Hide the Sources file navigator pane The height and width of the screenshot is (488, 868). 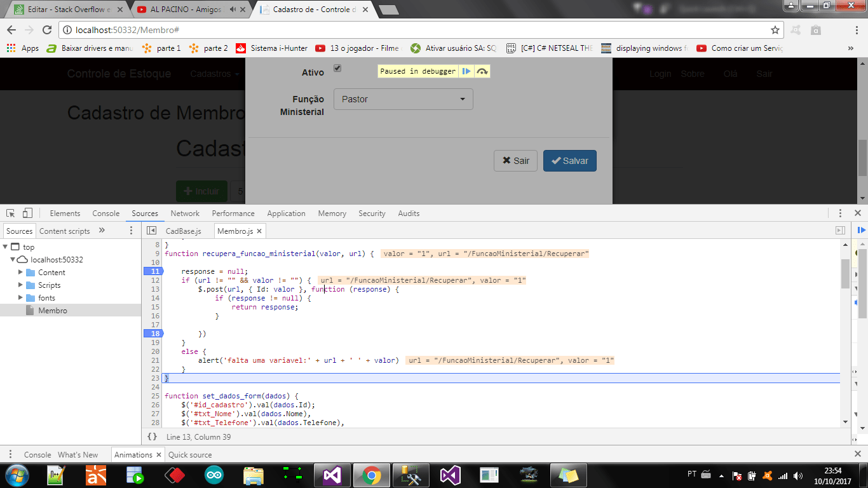click(151, 231)
